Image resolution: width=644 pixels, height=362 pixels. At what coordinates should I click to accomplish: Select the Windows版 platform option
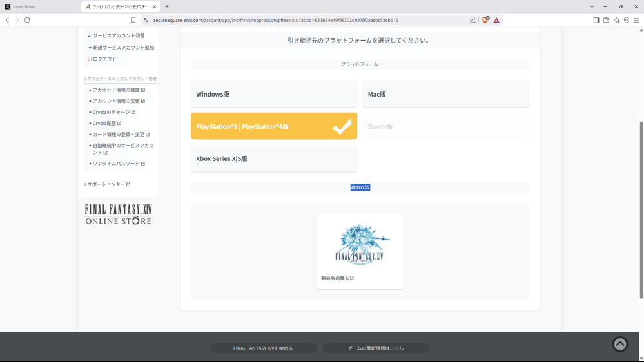point(273,94)
